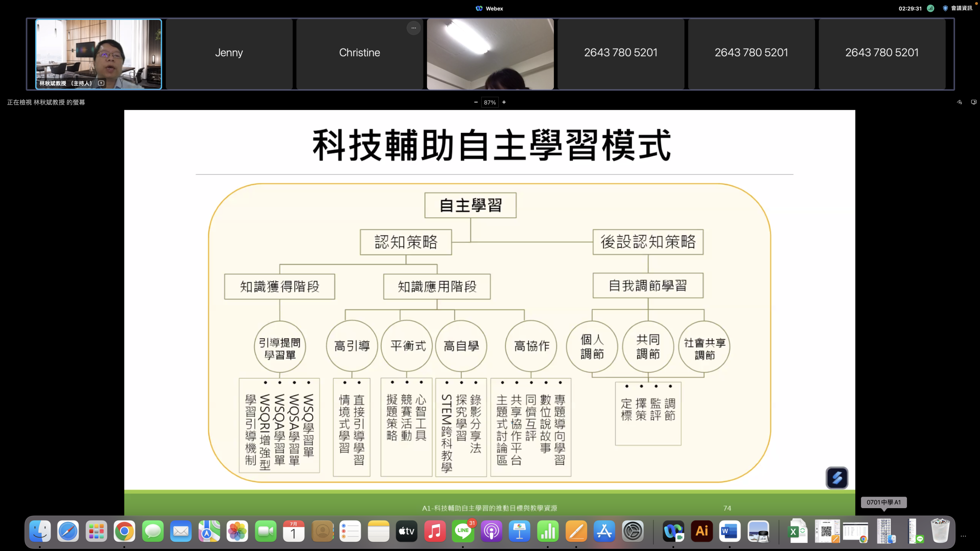Click the sharing indicator beside host name
Image resolution: width=980 pixels, height=551 pixels.
[x=101, y=83]
